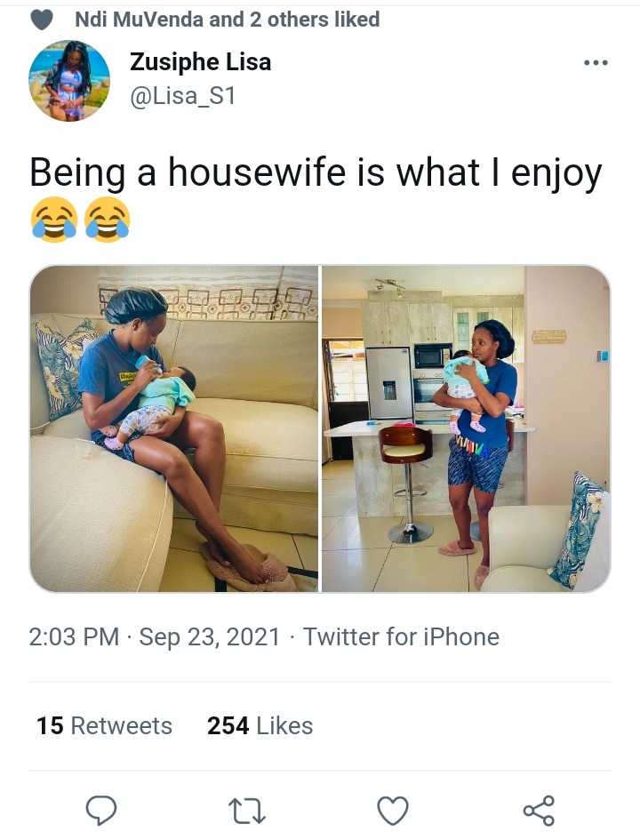
Task: Open the three-dot more options menu
Action: coord(596,63)
